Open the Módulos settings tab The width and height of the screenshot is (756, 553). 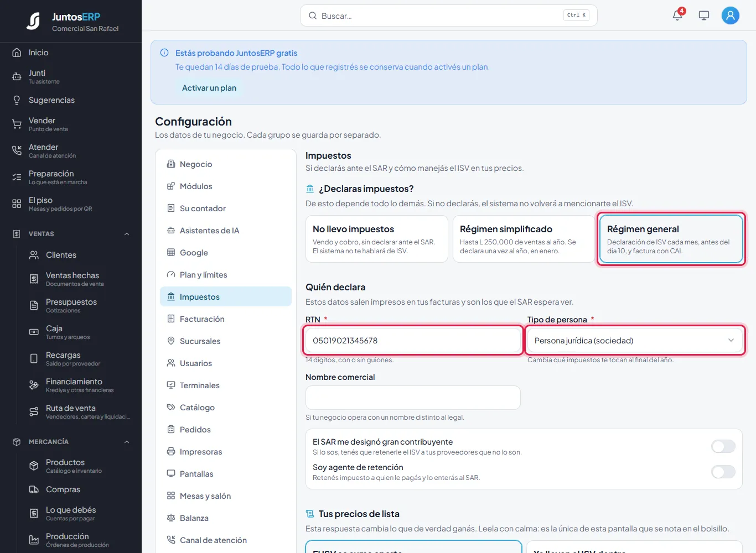click(x=226, y=186)
